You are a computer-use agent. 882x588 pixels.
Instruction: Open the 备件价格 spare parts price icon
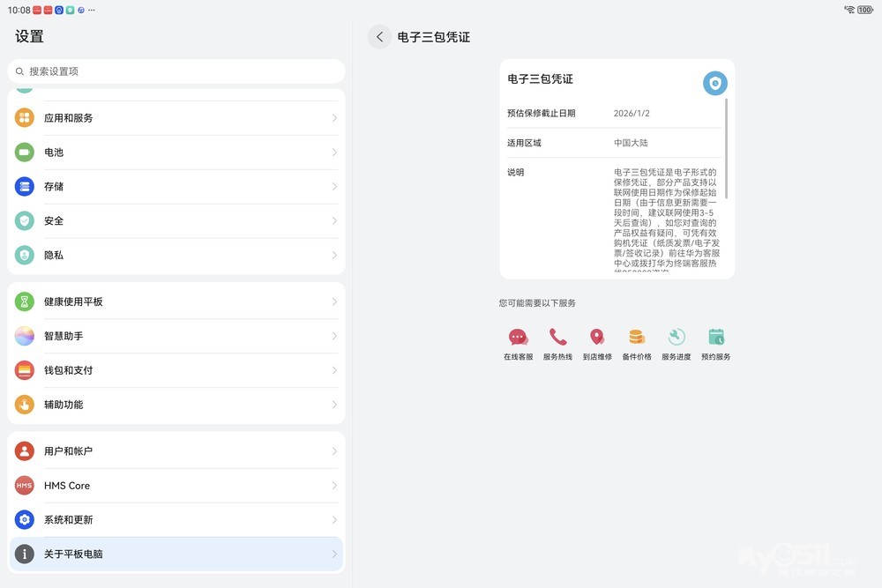pyautogui.click(x=637, y=338)
